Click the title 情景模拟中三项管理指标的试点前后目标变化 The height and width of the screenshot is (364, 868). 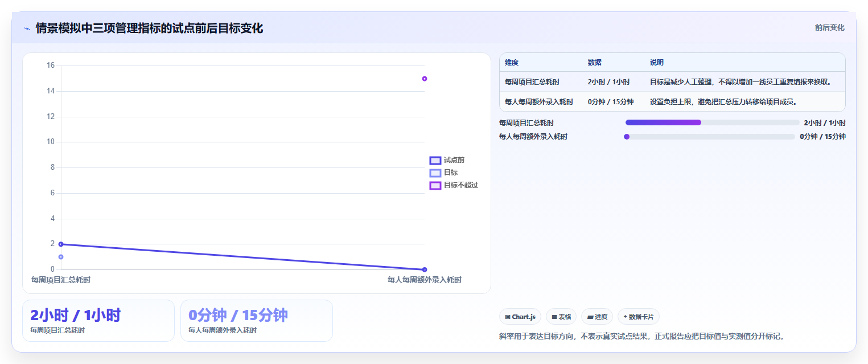point(149,28)
